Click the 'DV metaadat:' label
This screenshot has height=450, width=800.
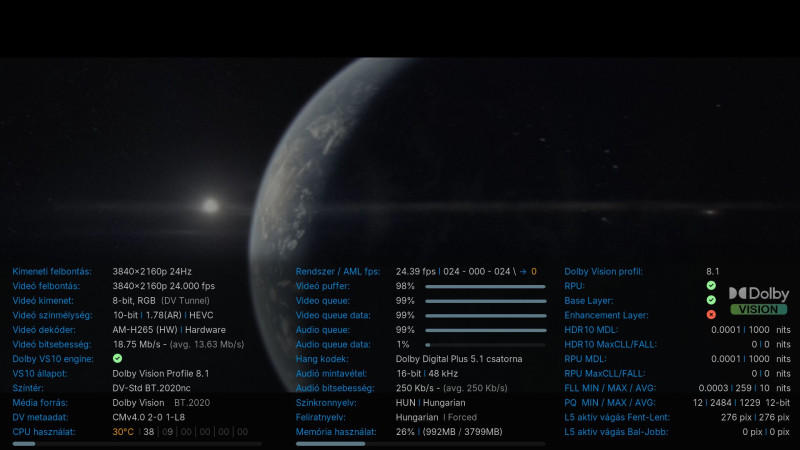pyautogui.click(x=40, y=417)
